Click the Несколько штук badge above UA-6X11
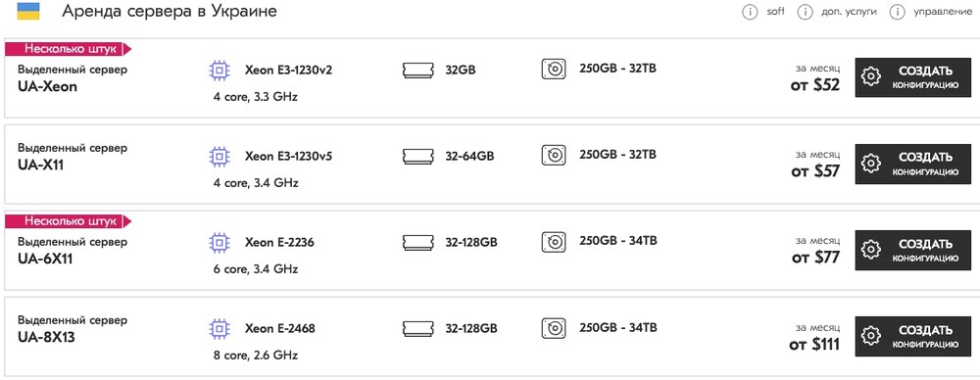The height and width of the screenshot is (380, 980). 69,221
